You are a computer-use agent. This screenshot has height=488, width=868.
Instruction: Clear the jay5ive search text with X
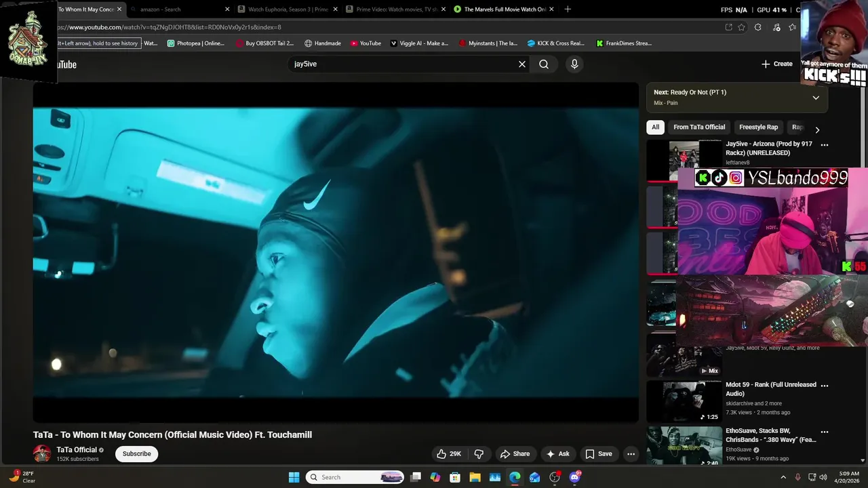(522, 64)
